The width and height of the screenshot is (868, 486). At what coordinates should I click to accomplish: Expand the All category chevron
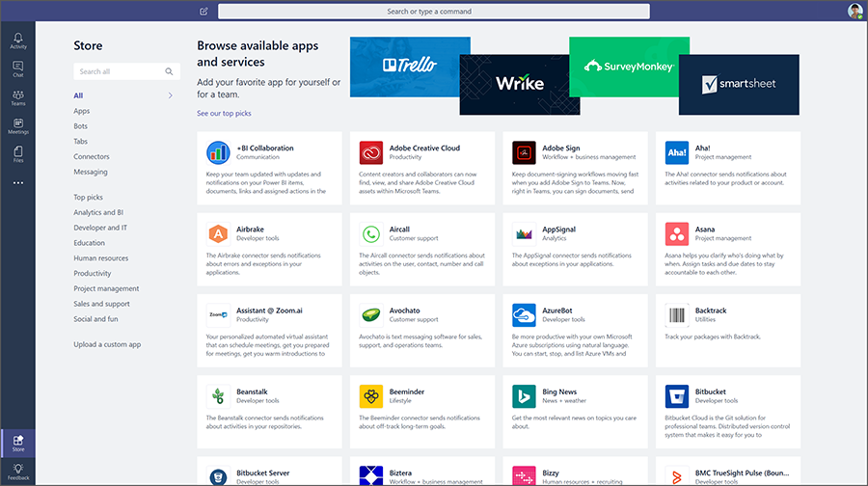click(171, 95)
